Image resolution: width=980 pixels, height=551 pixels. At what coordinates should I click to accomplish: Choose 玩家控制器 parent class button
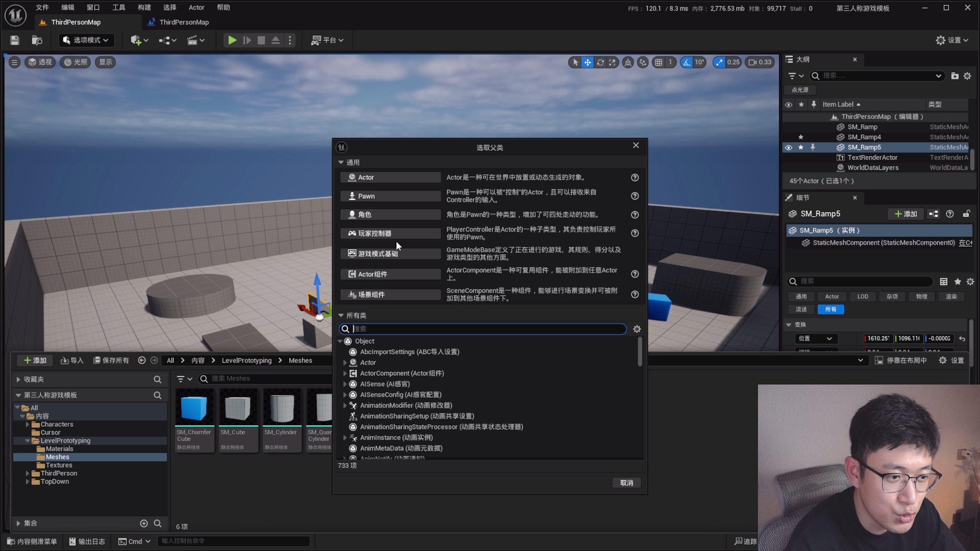[x=390, y=233]
